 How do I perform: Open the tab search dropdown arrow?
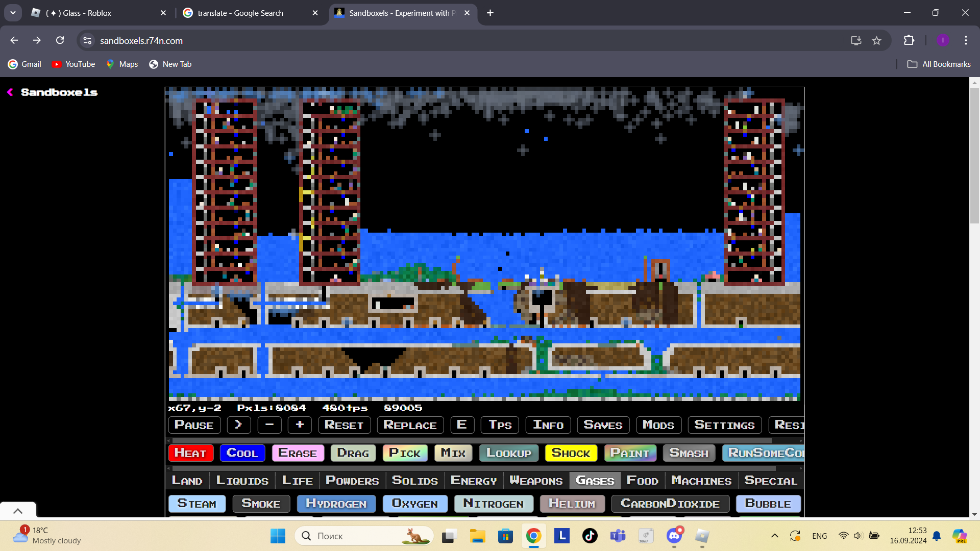coord(13,13)
